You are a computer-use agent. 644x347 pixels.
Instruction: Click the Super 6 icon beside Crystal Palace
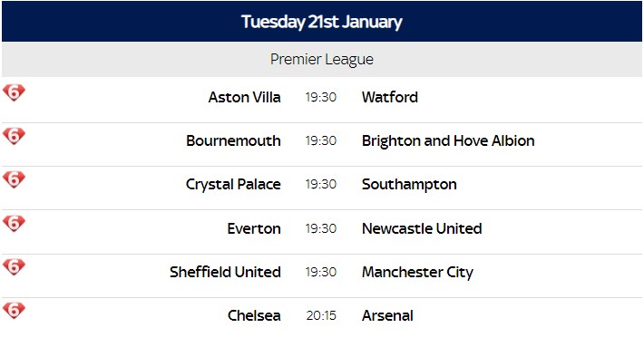(x=14, y=179)
